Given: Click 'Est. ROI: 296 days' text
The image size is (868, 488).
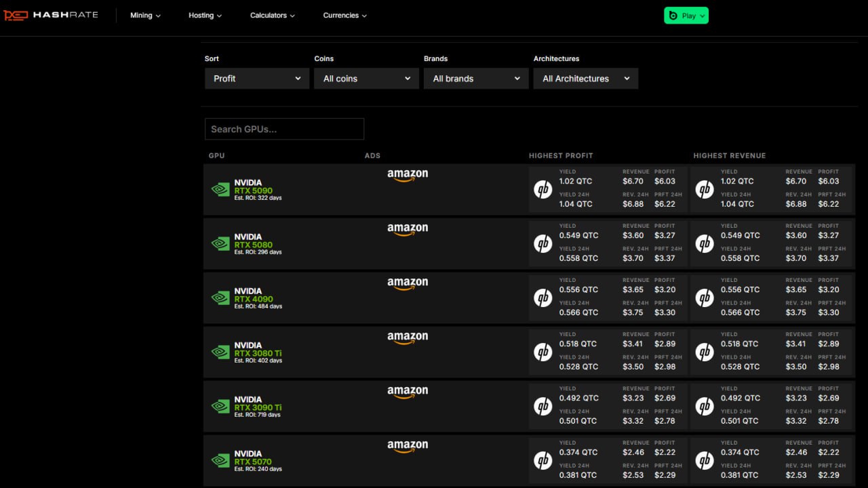Looking at the screenshot, I should [258, 252].
